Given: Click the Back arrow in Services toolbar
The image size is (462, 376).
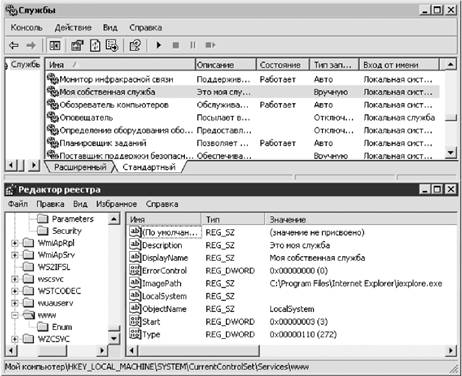Looking at the screenshot, I should pos(14,45).
